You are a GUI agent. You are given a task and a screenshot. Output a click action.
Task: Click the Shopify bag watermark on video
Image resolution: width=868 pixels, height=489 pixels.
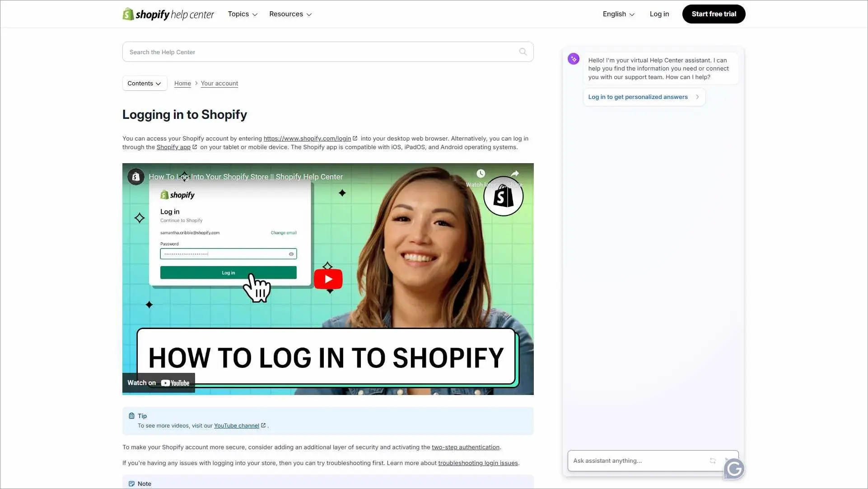click(503, 196)
